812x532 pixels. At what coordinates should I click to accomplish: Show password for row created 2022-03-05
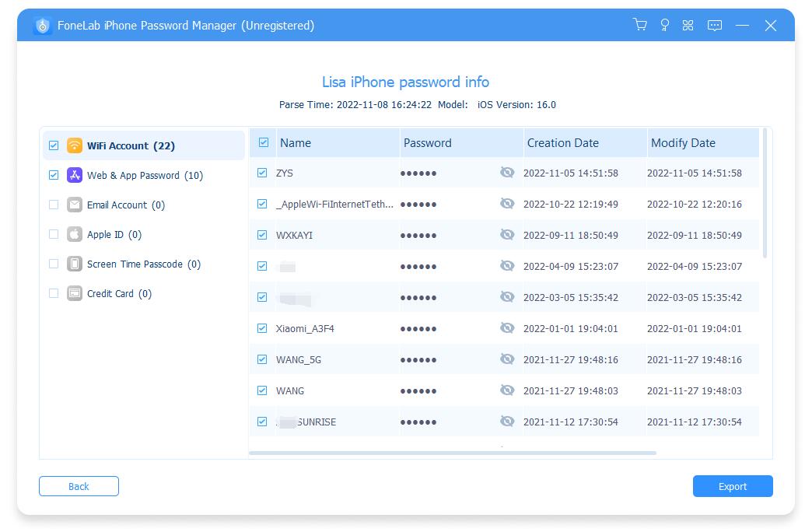pos(507,297)
